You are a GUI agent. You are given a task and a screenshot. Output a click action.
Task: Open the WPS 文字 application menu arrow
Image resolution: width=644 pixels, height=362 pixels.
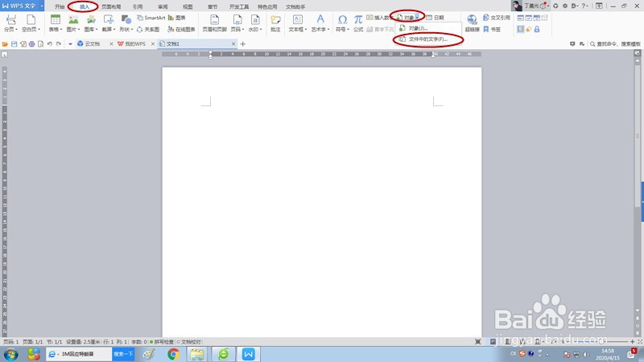pyautogui.click(x=42, y=6)
